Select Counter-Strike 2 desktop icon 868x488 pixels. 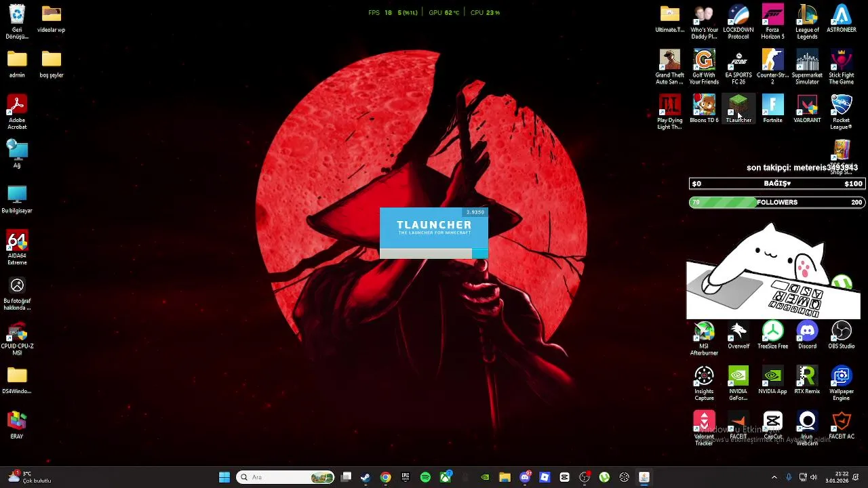772,67
